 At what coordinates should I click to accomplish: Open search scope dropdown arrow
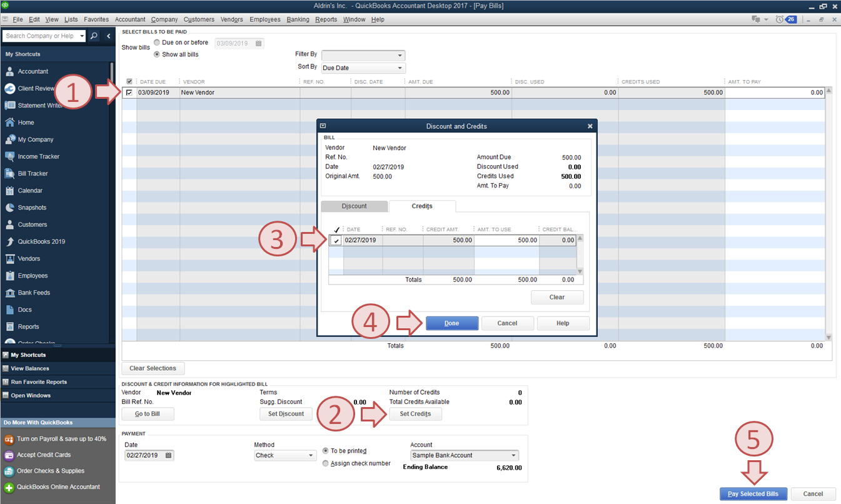point(82,36)
